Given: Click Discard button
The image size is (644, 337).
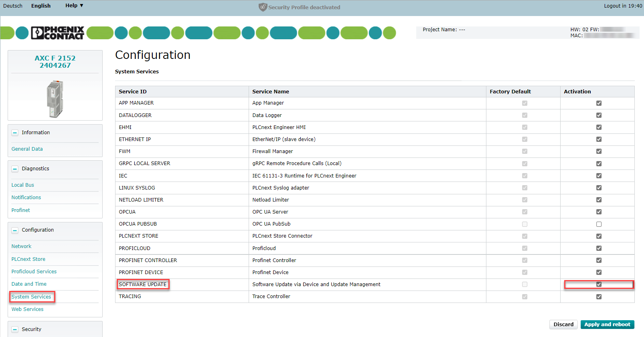Looking at the screenshot, I should point(563,325).
